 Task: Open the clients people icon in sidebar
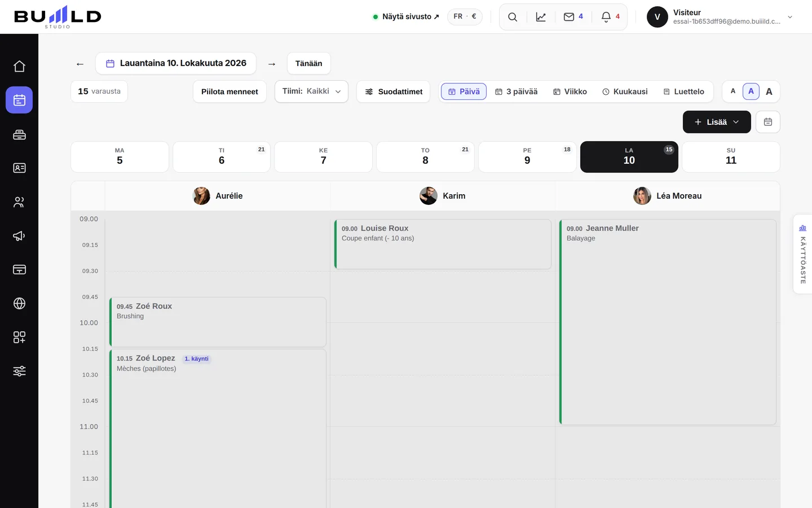click(x=19, y=202)
